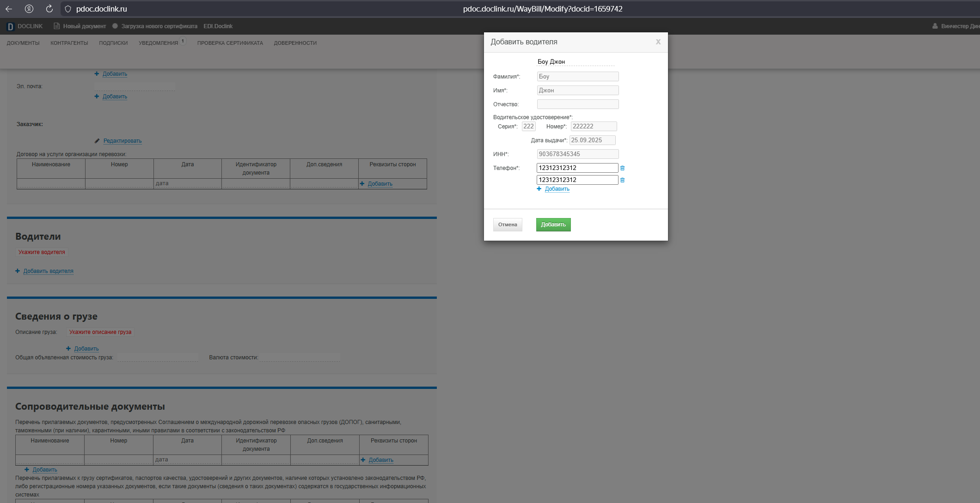Click the pencil icon next to Редактировать
Viewport: 980px width, 503px height.
click(x=97, y=141)
